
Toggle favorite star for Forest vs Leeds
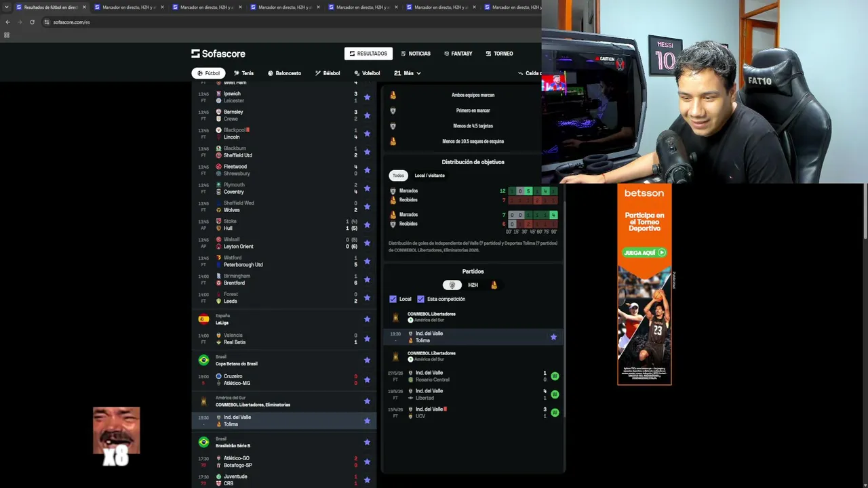point(367,298)
